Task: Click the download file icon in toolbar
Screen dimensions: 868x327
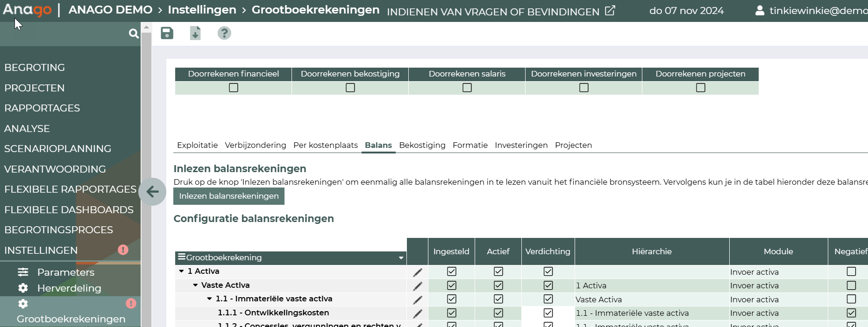Action: pyautogui.click(x=195, y=33)
